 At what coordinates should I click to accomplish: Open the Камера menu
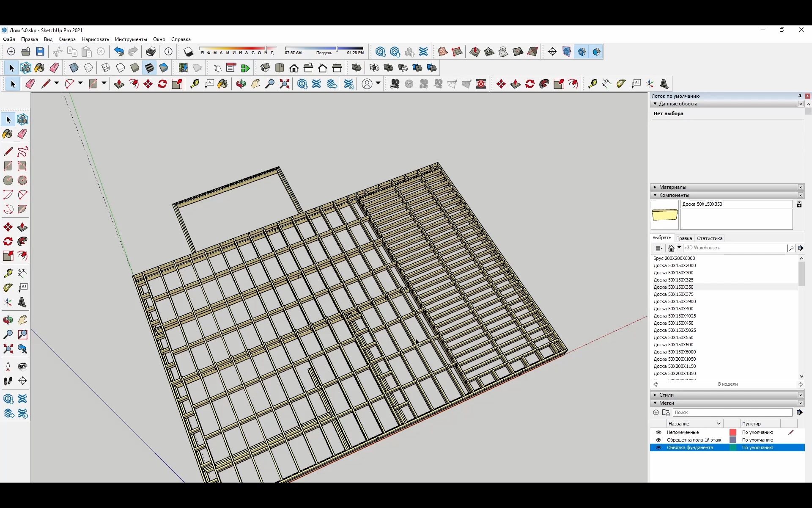tap(66, 39)
